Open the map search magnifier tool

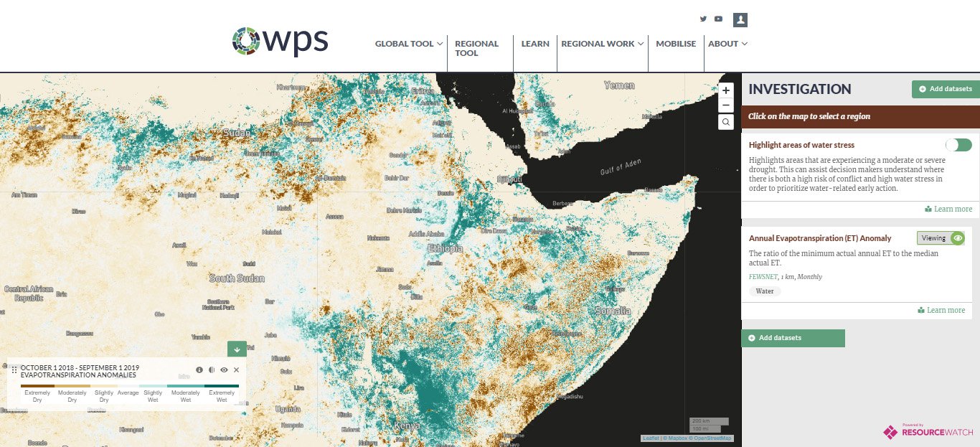coord(725,122)
